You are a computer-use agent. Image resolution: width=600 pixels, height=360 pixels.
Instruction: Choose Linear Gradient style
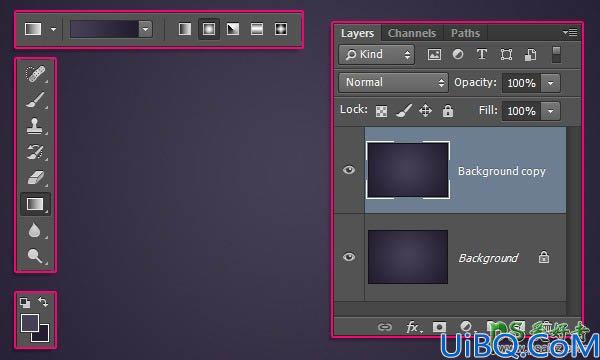tap(185, 29)
